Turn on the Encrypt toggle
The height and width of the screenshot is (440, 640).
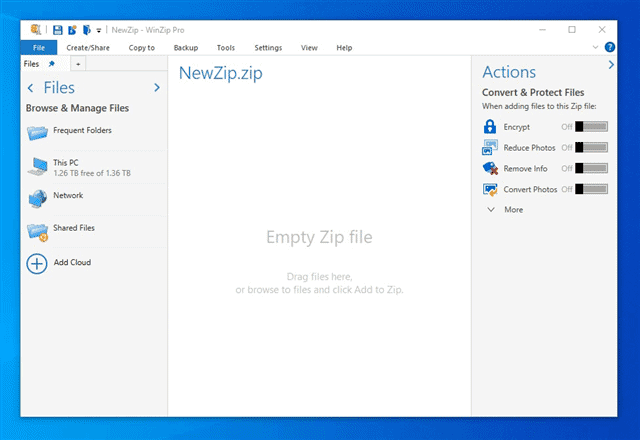click(591, 127)
